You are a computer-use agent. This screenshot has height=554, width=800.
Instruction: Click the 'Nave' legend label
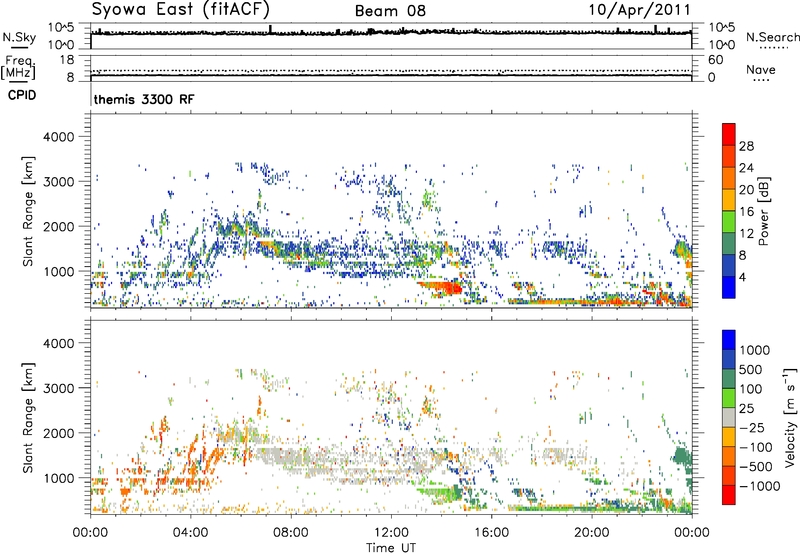[760, 69]
